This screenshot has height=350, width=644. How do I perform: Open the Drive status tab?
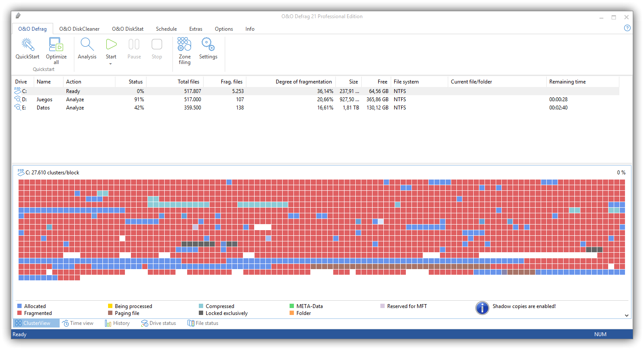[159, 323]
